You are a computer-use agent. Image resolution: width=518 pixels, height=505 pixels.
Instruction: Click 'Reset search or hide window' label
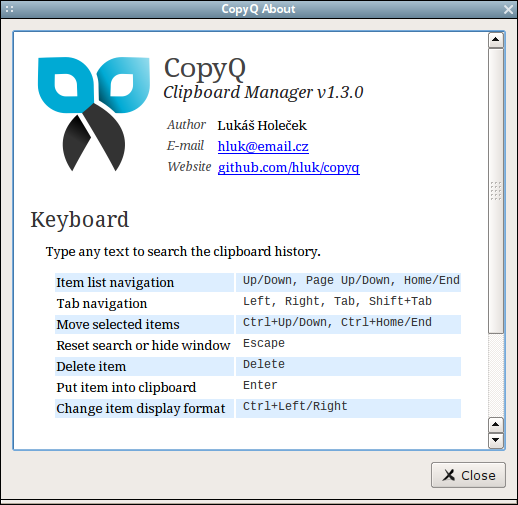coord(143,345)
